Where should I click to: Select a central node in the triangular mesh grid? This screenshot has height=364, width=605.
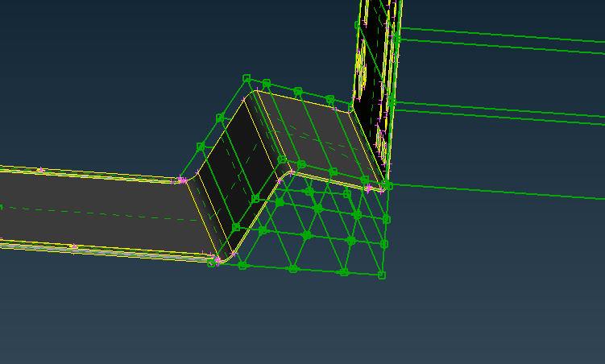point(306,235)
